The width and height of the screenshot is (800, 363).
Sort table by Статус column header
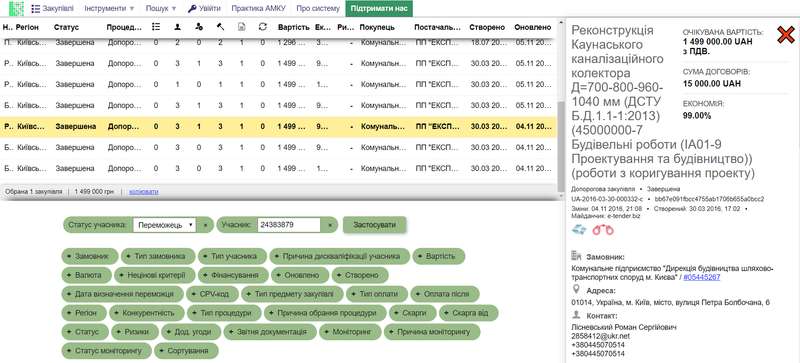pyautogui.click(x=66, y=27)
